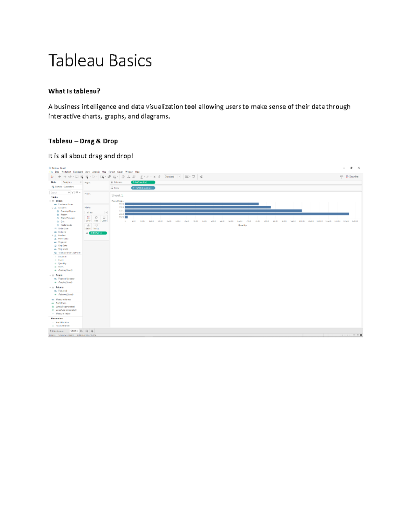The height and width of the screenshot is (532, 411).
Task: Expand the Product hierarchy in the Data pane
Action: pos(52,235)
